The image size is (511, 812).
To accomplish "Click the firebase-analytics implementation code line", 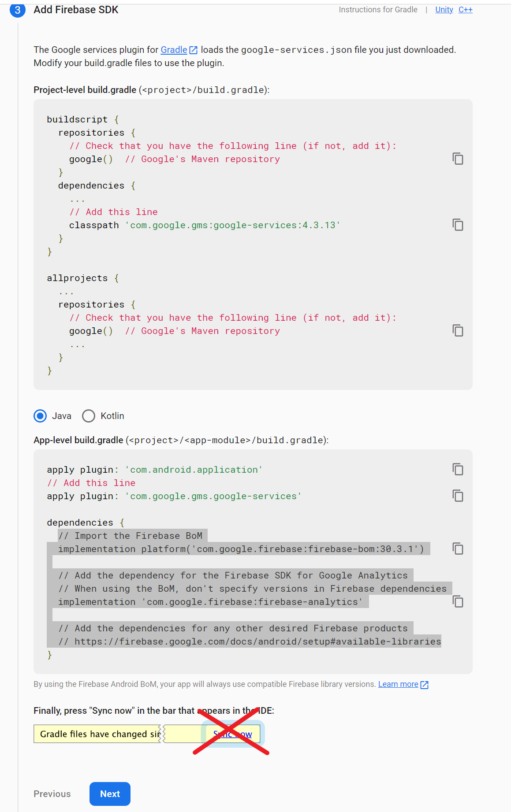I will [x=210, y=602].
